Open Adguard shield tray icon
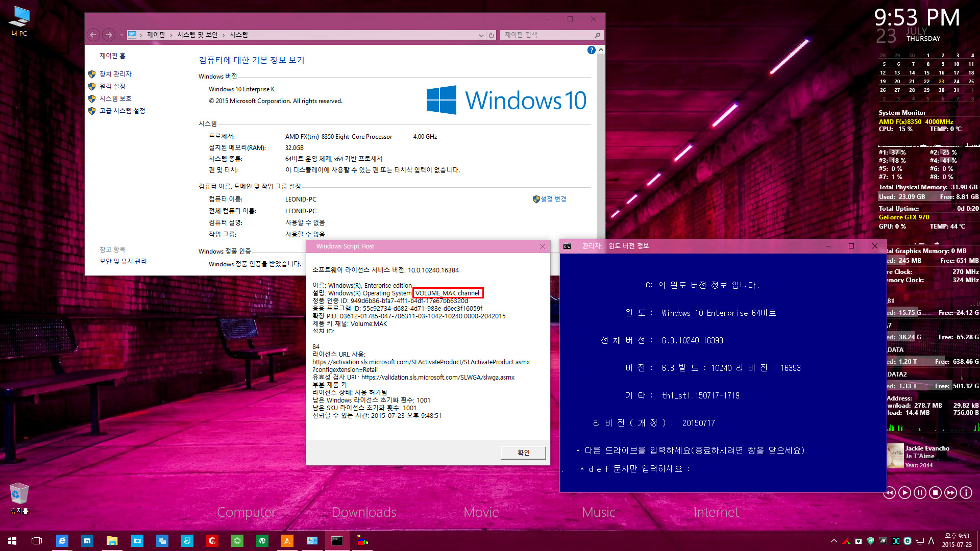 (x=870, y=541)
